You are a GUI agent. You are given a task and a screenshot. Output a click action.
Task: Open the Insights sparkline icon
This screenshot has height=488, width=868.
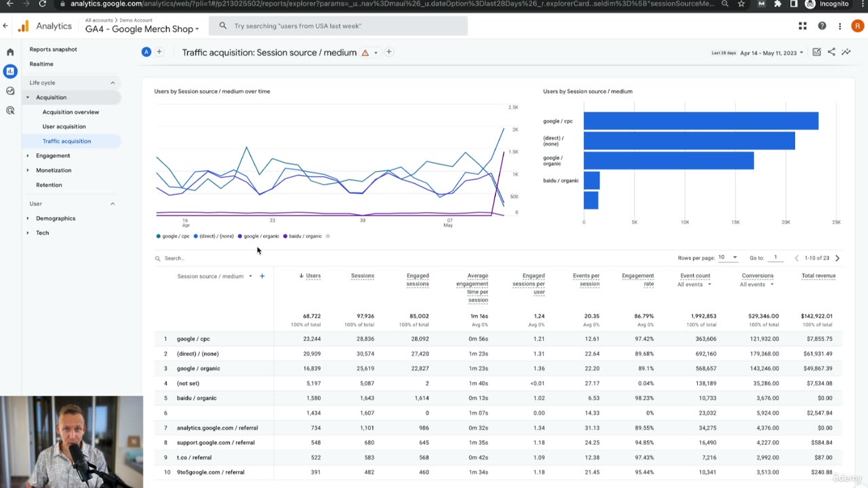[x=846, y=52]
